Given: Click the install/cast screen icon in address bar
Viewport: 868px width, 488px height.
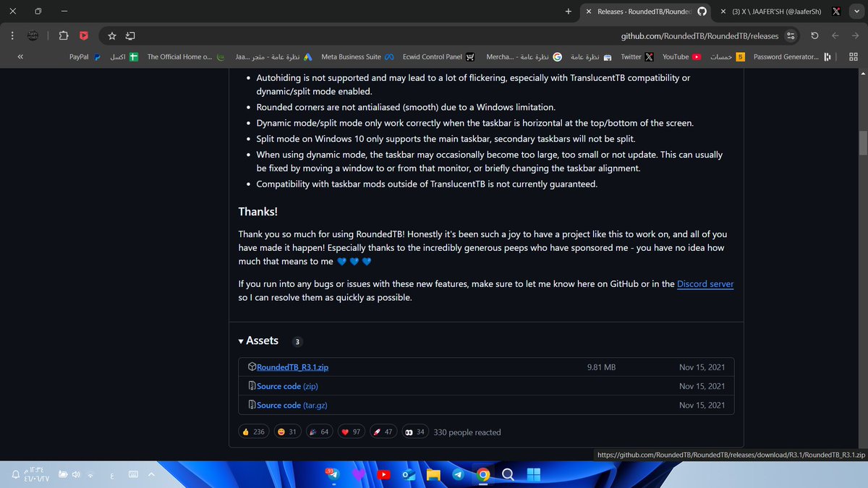Looking at the screenshot, I should click(130, 35).
